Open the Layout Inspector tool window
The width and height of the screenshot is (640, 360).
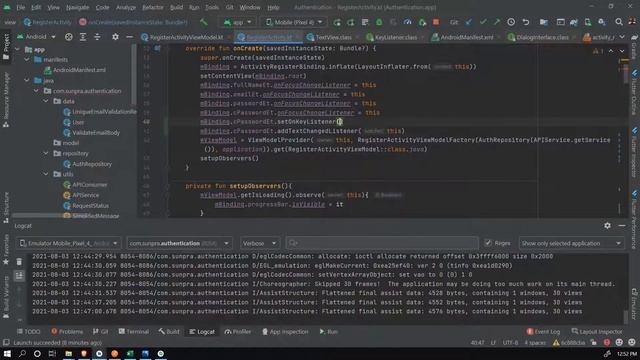click(x=597, y=331)
